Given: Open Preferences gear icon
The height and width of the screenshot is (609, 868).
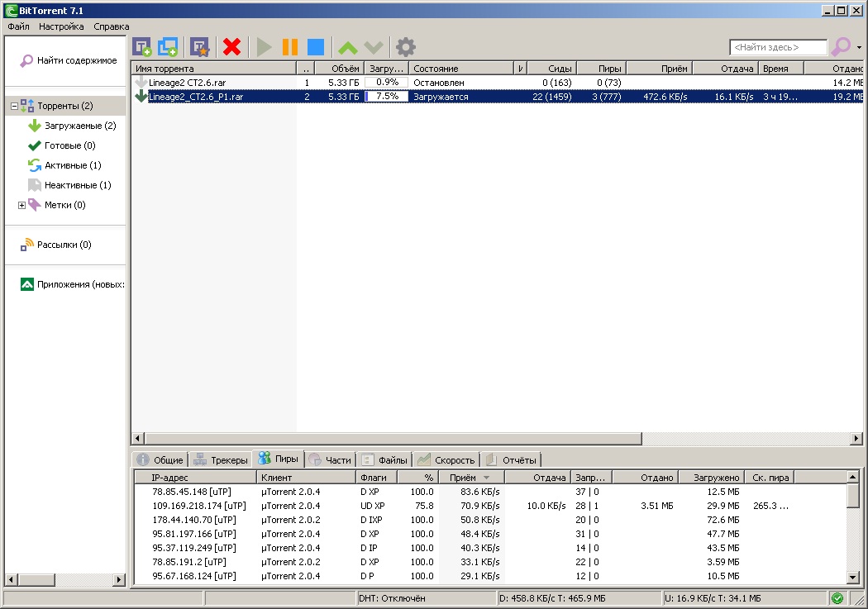Looking at the screenshot, I should pyautogui.click(x=406, y=47).
